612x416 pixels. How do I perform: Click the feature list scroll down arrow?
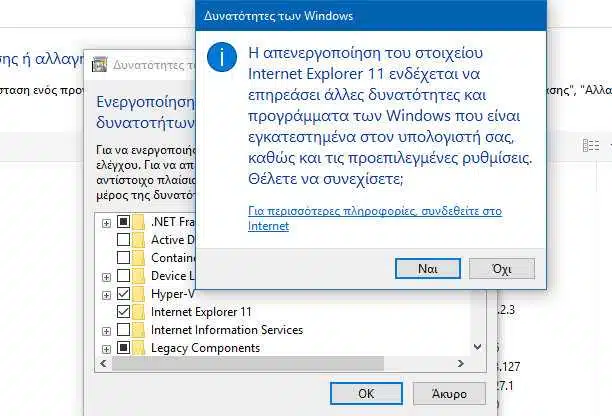[x=477, y=347]
